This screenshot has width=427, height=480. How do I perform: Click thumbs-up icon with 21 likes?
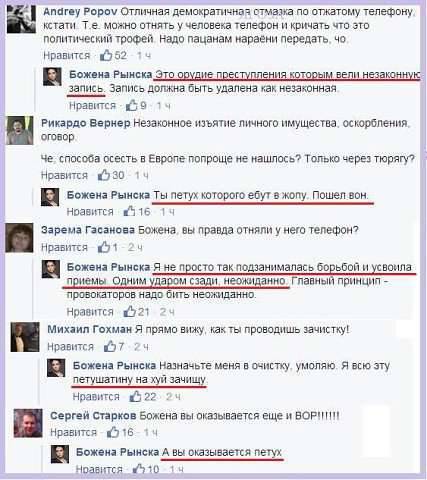[x=130, y=311]
